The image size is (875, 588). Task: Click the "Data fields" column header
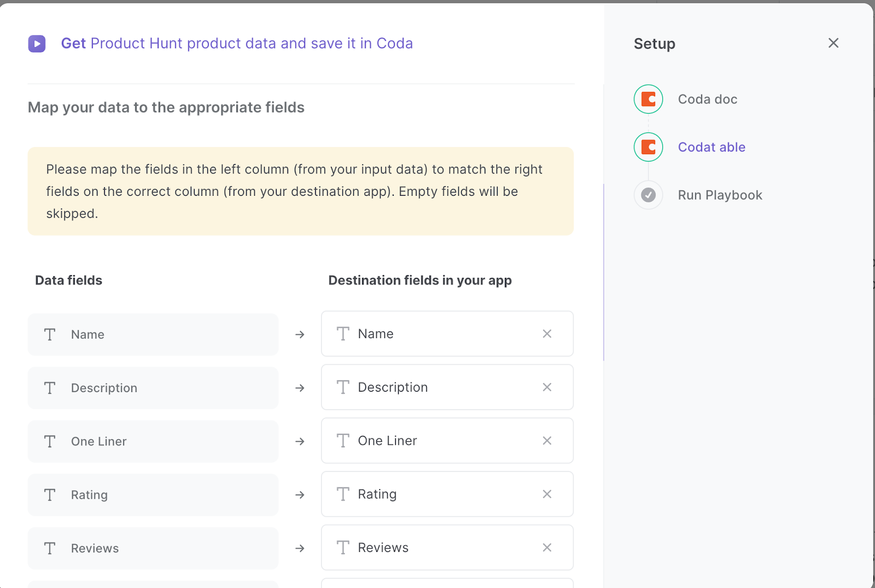point(69,281)
